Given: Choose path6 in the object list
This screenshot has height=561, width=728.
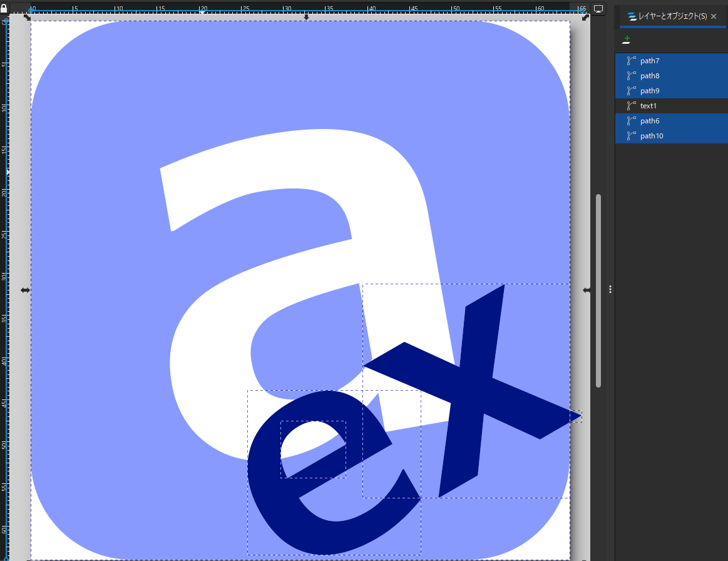Looking at the screenshot, I should (x=650, y=121).
